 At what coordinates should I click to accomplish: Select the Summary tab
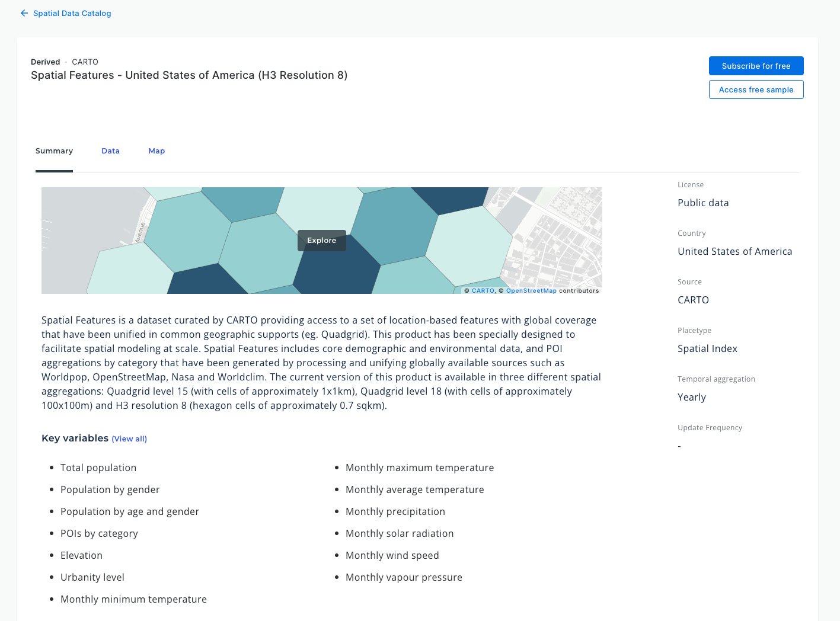pos(54,151)
